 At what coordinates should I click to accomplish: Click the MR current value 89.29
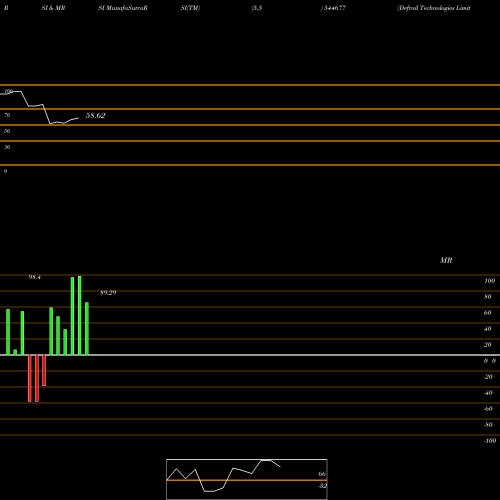click(x=108, y=293)
